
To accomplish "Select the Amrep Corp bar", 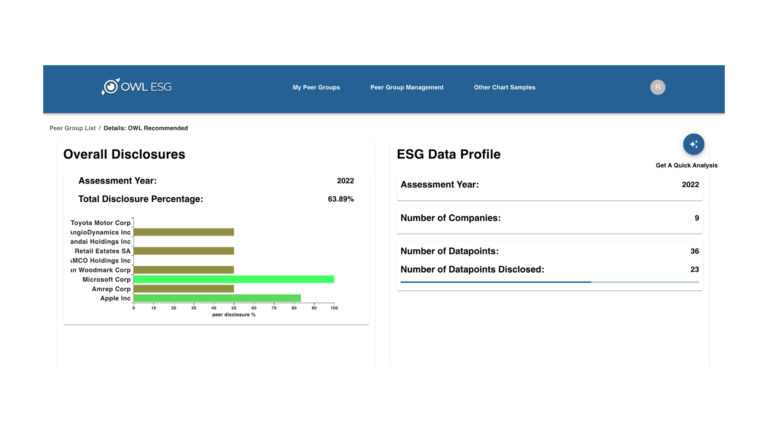I will click(183, 288).
